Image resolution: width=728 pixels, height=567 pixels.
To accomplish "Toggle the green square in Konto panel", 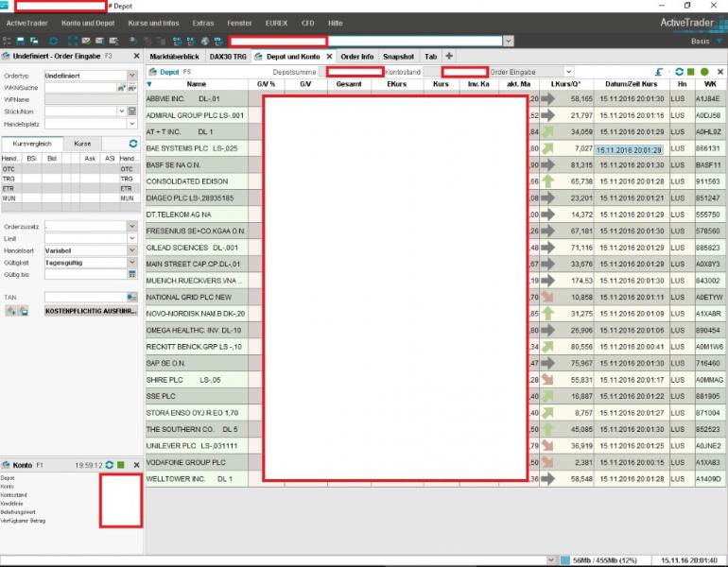I will [121, 465].
